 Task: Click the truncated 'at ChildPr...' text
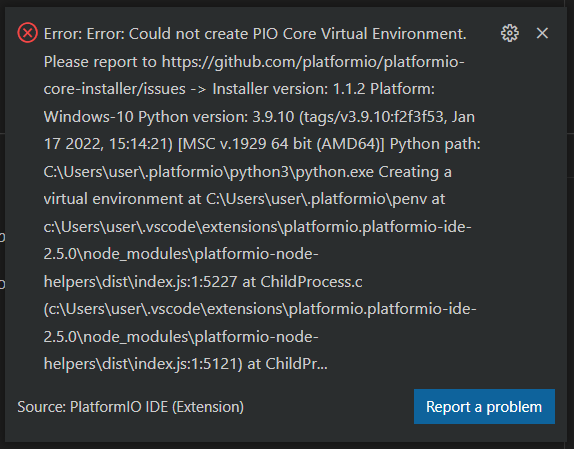click(287, 364)
